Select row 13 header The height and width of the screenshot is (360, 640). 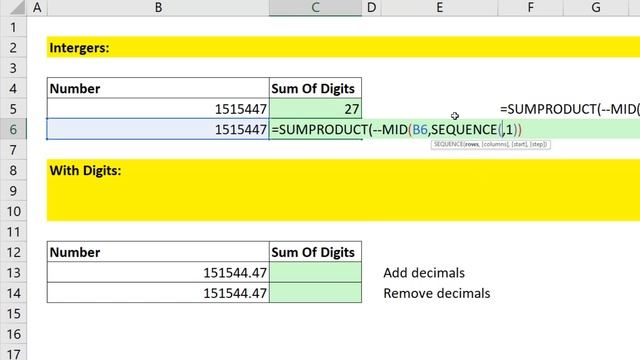click(x=13, y=273)
